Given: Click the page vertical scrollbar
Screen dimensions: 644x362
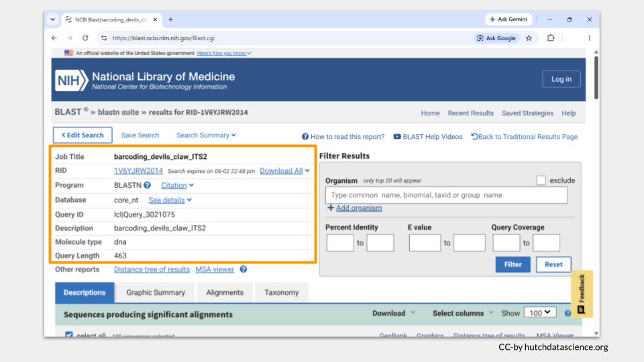Looking at the screenshot, I should point(596,77).
